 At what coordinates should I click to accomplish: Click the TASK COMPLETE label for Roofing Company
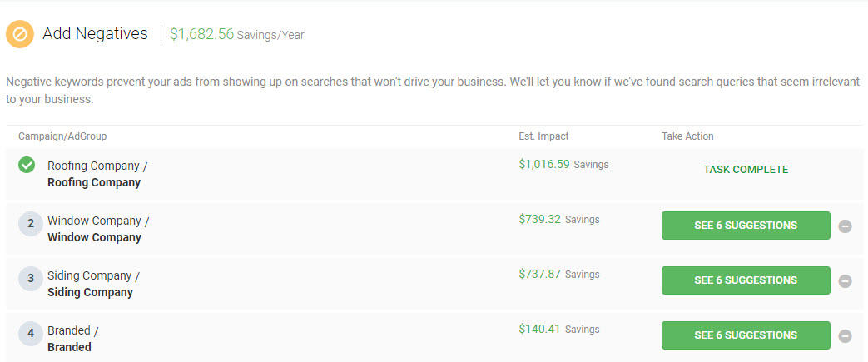(x=745, y=170)
